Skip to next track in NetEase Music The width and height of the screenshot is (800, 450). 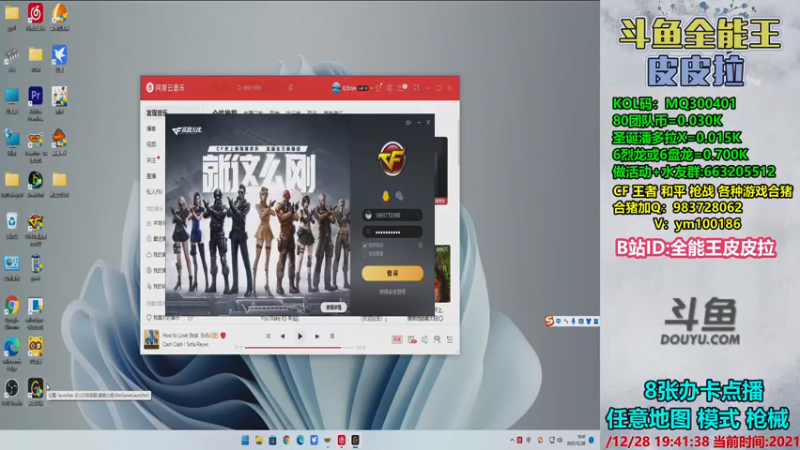317,336
